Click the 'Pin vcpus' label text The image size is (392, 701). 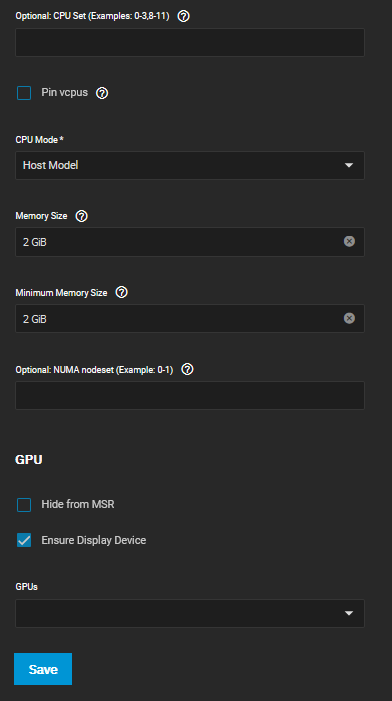[65, 93]
